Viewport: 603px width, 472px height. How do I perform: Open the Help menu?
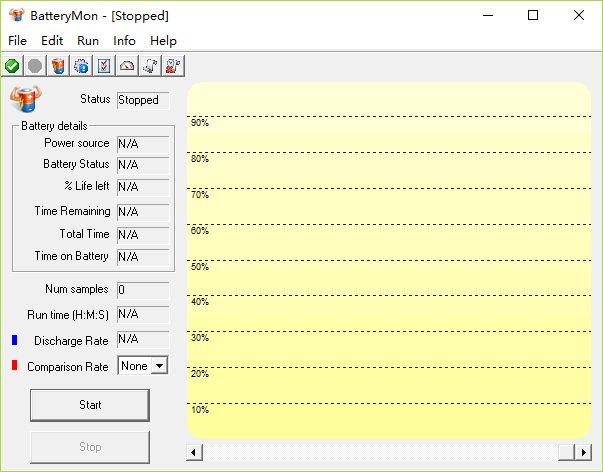click(x=163, y=40)
